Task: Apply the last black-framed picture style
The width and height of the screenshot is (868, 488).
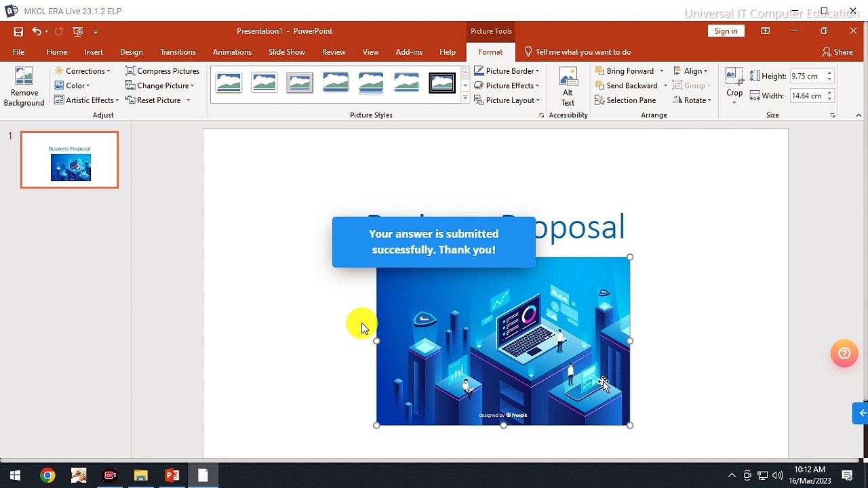Action: point(442,83)
